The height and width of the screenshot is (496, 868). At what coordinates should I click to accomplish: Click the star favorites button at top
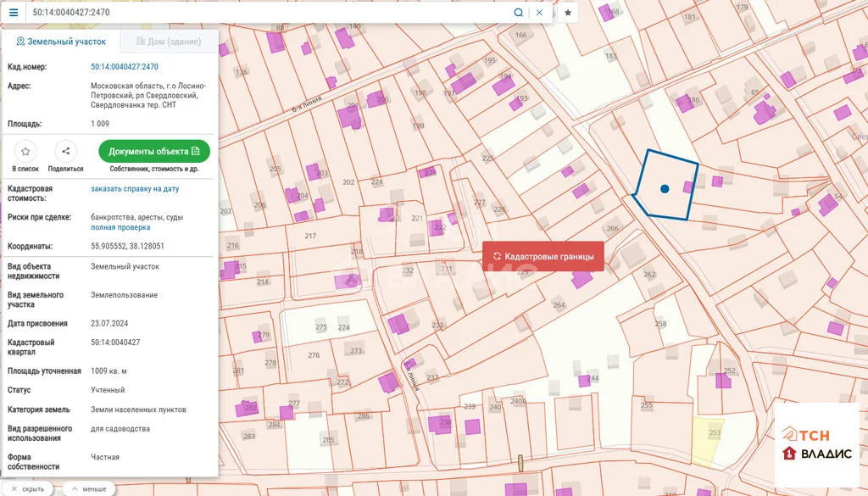coord(568,13)
